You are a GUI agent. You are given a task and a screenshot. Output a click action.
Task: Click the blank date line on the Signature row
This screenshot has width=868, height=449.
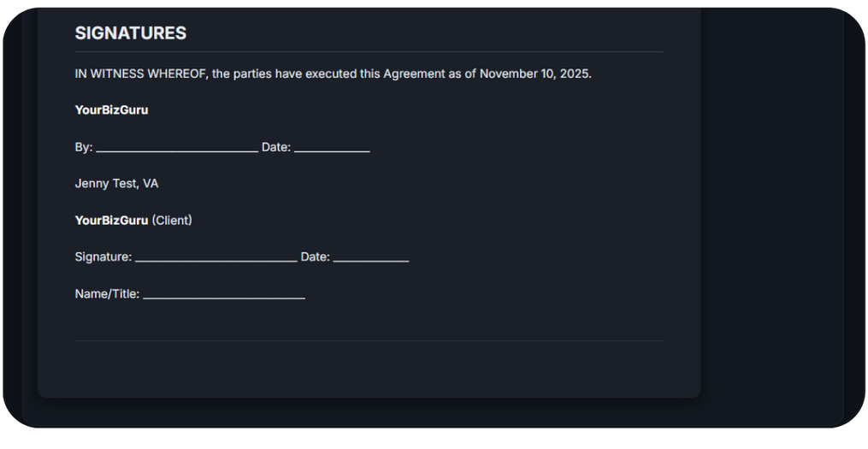pyautogui.click(x=371, y=258)
